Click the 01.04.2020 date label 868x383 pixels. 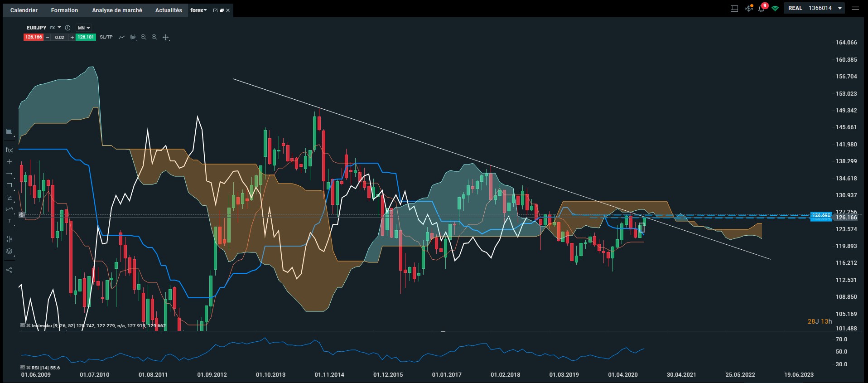click(622, 375)
